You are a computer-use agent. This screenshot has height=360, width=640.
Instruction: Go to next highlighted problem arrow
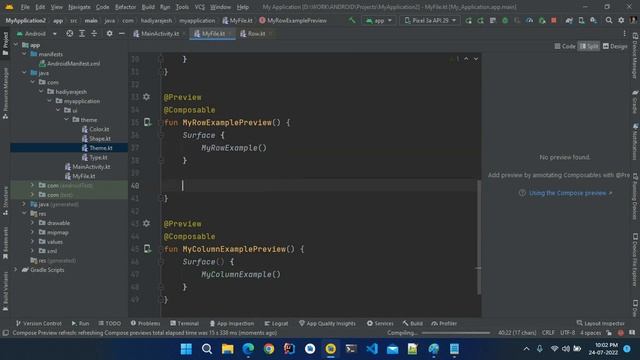point(476,59)
